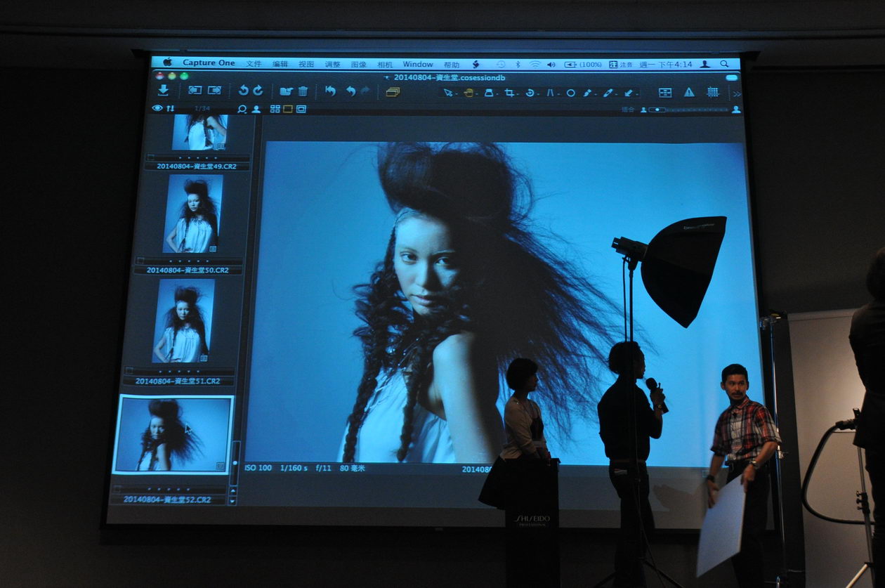Rotate image counter-clockwise icon

pos(244,91)
